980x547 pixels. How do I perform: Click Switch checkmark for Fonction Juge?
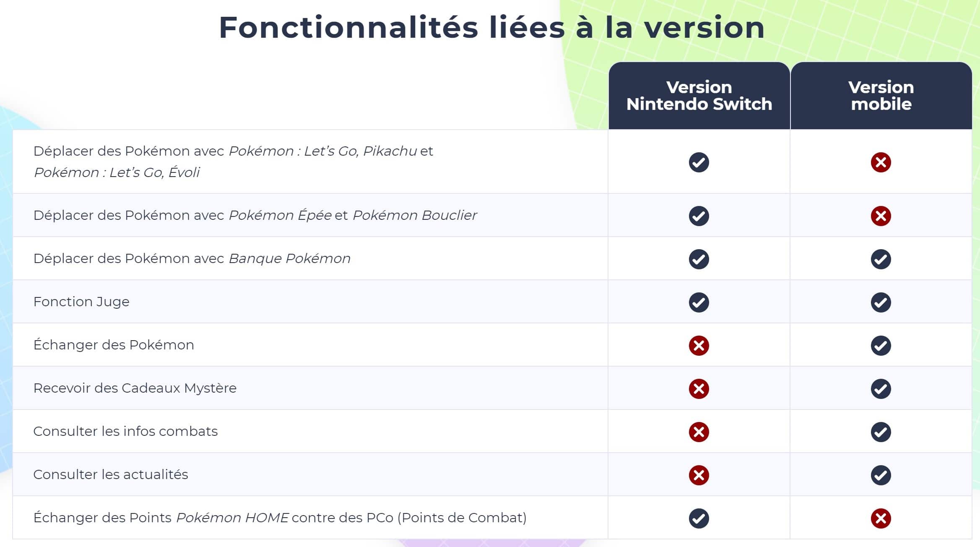pos(699,302)
